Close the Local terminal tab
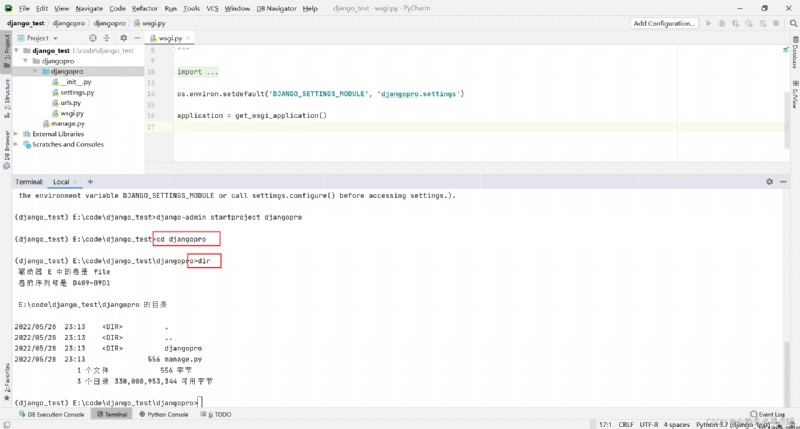 point(75,182)
